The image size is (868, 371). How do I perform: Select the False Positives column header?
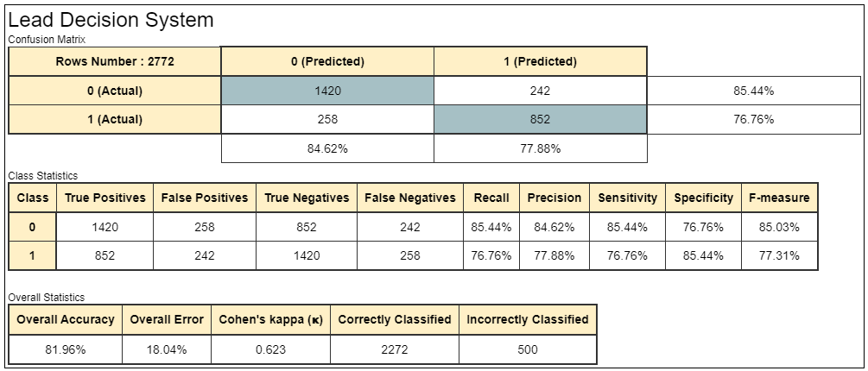pyautogui.click(x=205, y=198)
